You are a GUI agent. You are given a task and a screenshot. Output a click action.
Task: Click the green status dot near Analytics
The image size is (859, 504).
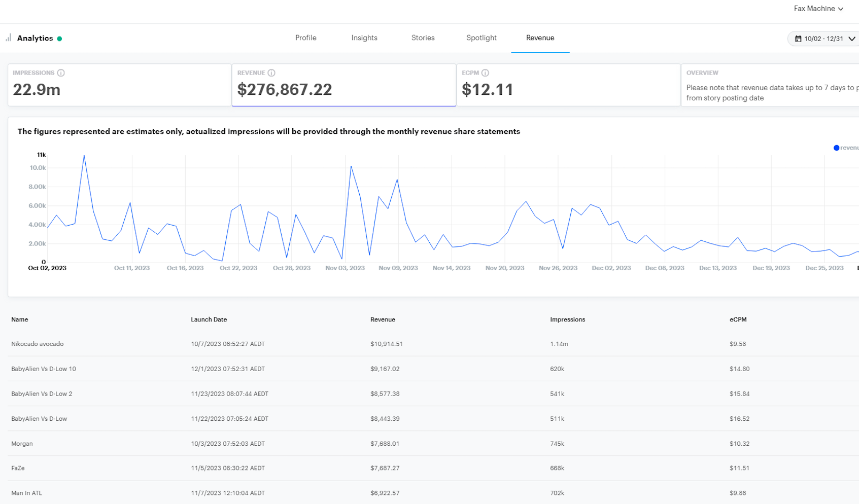point(59,39)
